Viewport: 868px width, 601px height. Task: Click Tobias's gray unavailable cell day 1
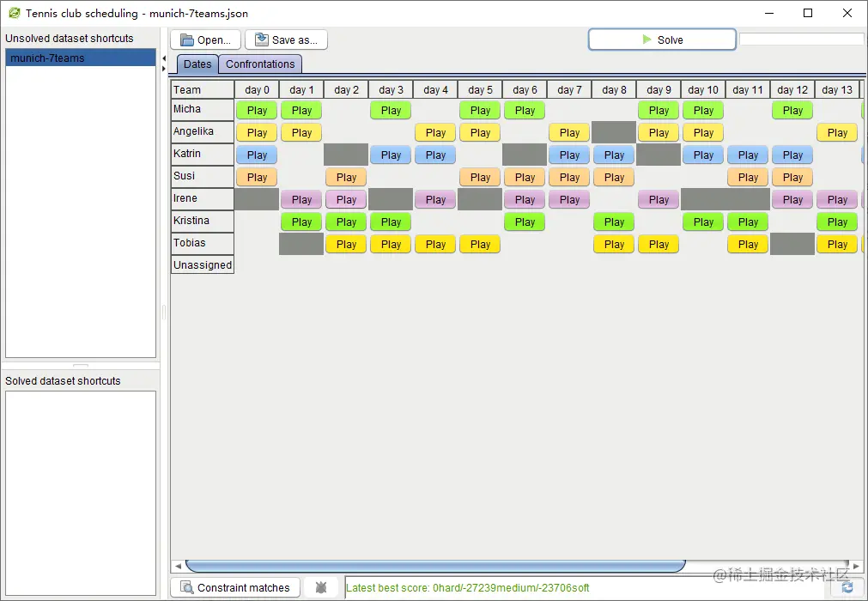pos(301,244)
